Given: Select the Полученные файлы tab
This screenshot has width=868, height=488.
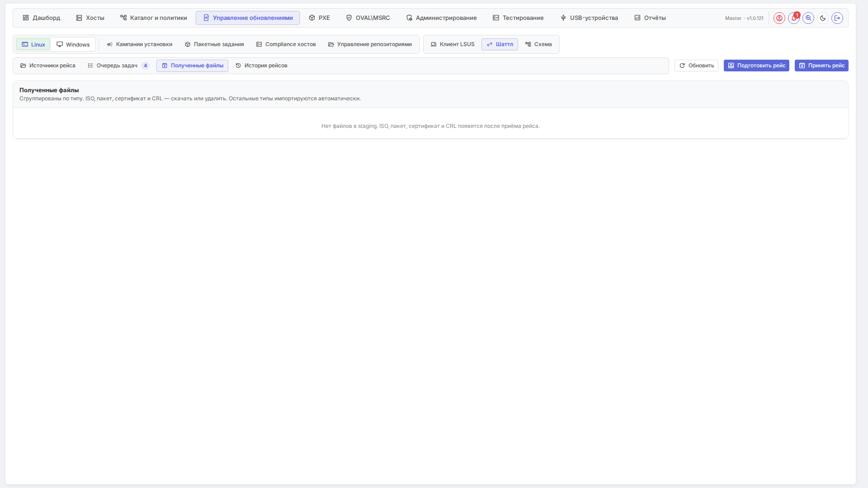Looking at the screenshot, I should 192,66.
